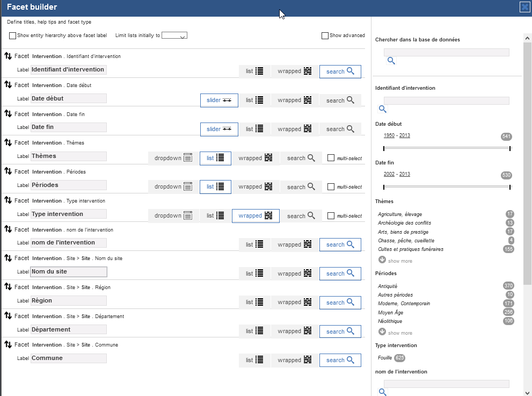Click the Date début range slider track
This screenshot has width=532, height=396.
click(447, 148)
